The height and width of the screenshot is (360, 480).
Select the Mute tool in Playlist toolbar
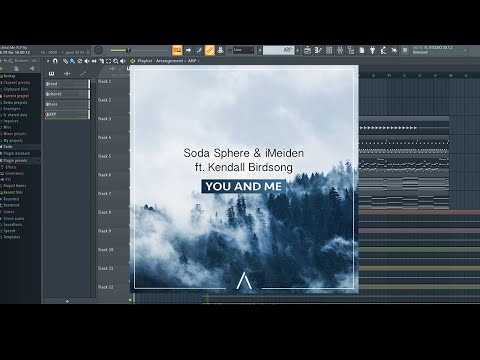tap(87, 61)
